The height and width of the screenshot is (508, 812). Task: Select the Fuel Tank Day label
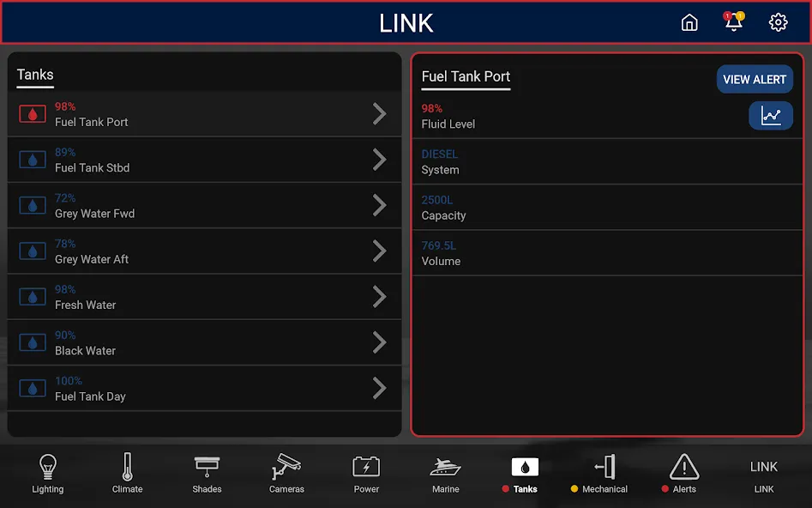tap(90, 396)
